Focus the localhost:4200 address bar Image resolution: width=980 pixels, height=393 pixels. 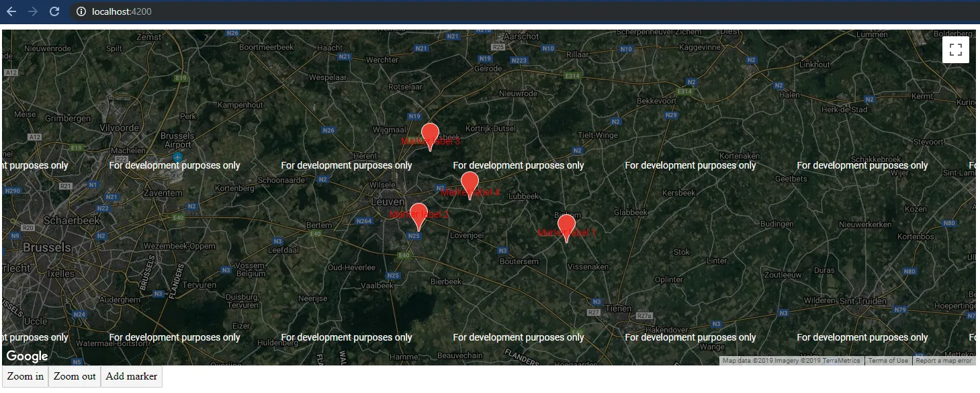tap(524, 11)
